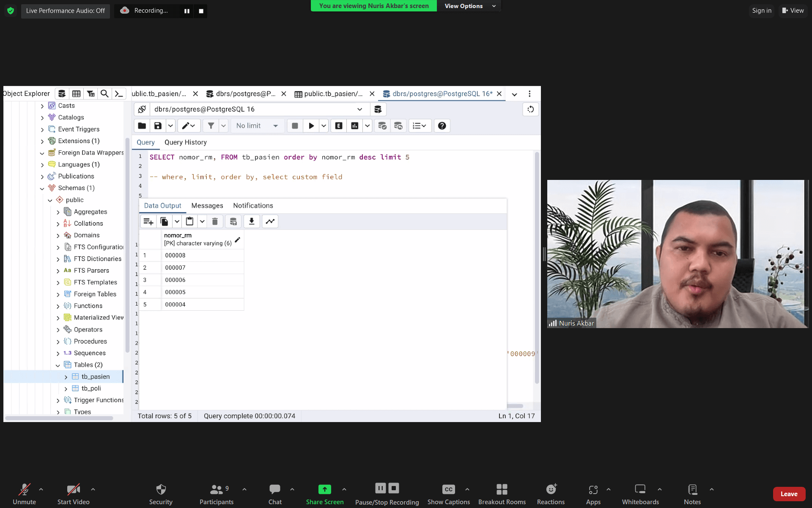Select tb_poli table in sidebar
The height and width of the screenshot is (508, 812).
(91, 388)
